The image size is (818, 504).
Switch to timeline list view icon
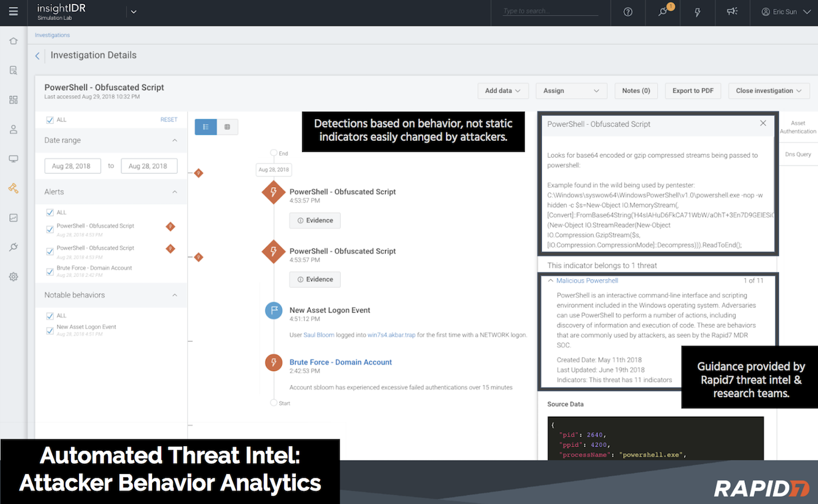point(206,127)
